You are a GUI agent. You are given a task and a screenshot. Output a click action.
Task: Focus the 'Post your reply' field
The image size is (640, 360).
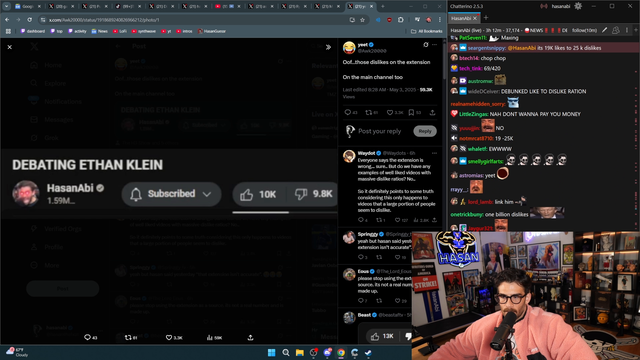(380, 131)
